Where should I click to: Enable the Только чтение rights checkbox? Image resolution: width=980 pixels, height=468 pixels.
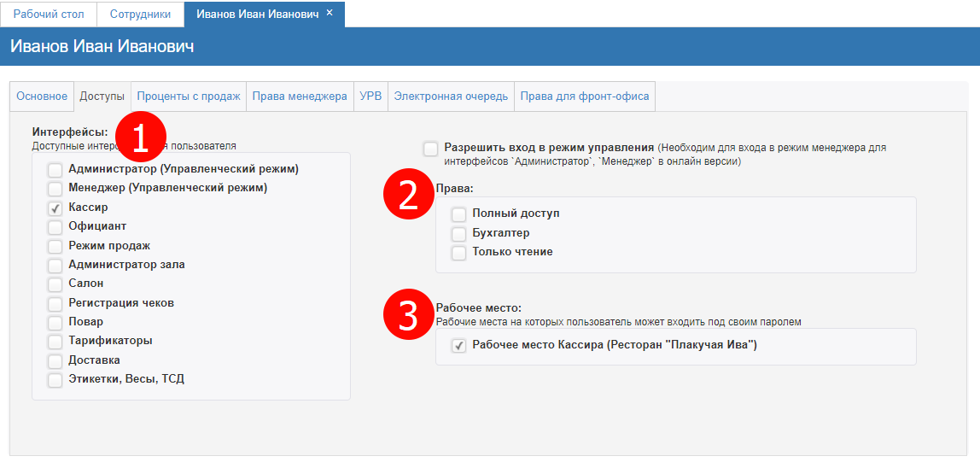click(x=459, y=253)
